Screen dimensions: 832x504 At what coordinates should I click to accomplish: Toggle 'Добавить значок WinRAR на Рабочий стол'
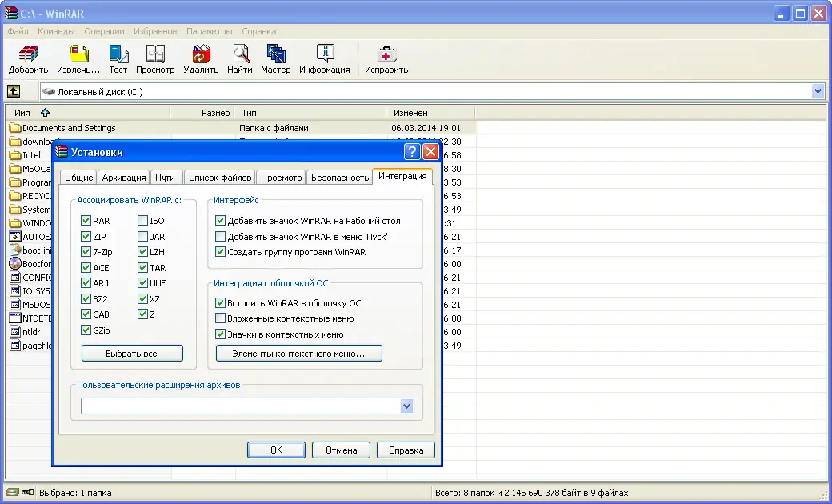point(220,221)
